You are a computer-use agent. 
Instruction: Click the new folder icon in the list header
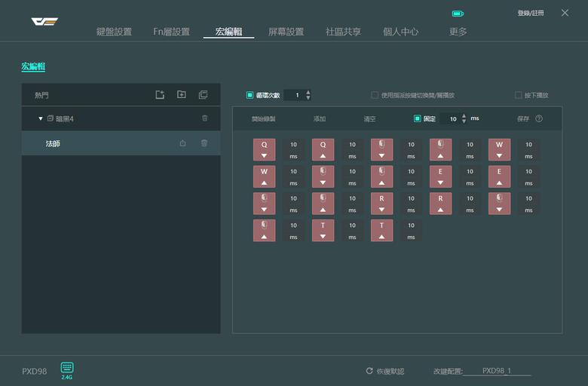(182, 94)
